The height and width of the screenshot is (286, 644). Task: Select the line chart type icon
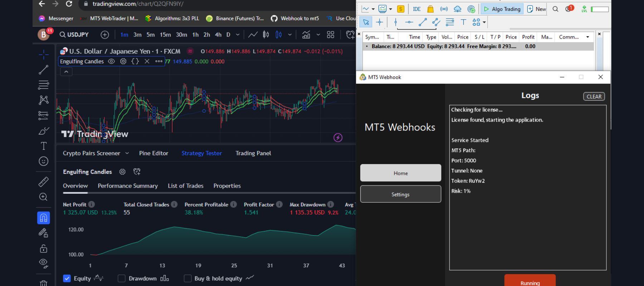[x=253, y=35]
